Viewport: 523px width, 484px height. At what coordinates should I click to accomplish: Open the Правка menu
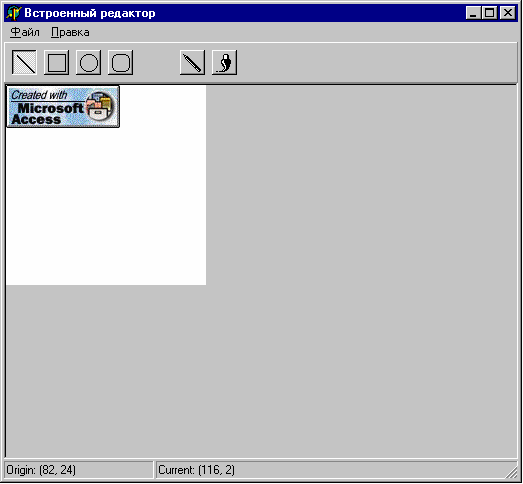(x=70, y=32)
